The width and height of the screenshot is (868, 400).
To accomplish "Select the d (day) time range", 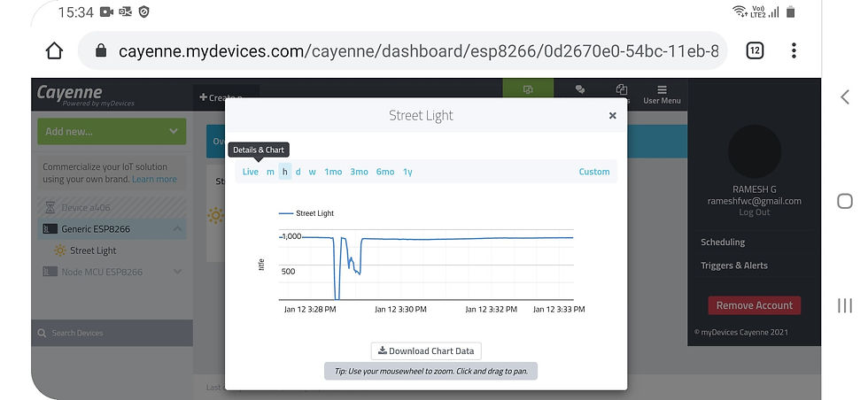I will click(x=298, y=172).
